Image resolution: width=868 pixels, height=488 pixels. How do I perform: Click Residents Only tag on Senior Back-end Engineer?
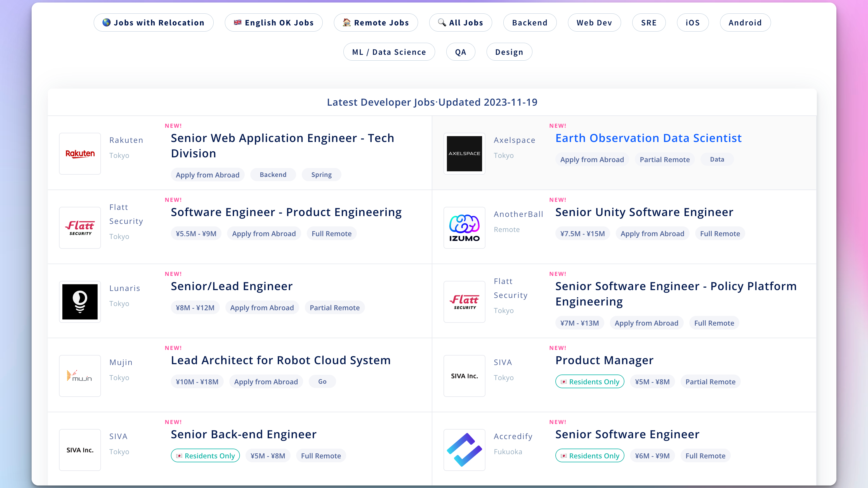pos(205,456)
